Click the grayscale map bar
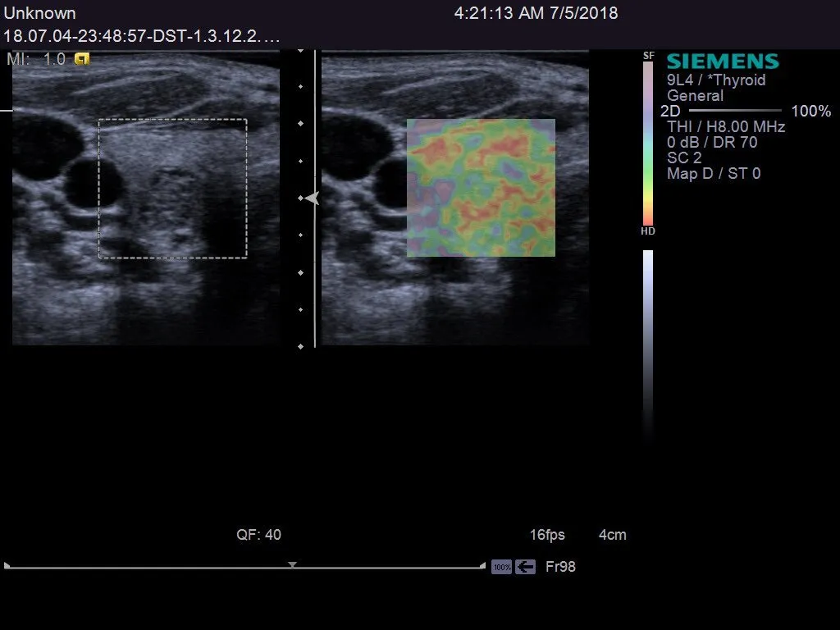 pos(648,336)
